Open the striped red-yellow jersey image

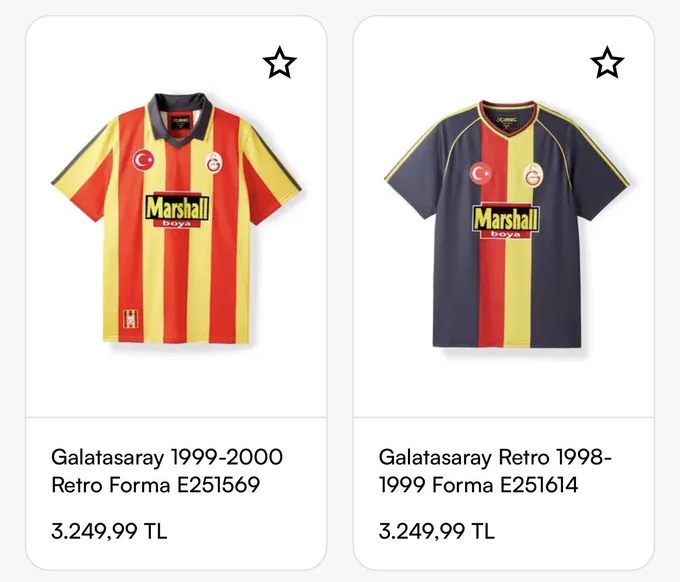pos(177,218)
